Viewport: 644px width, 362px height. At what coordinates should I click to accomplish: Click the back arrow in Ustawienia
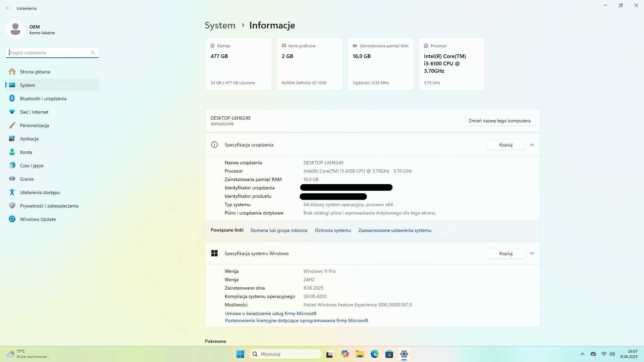pyautogui.click(x=8, y=8)
